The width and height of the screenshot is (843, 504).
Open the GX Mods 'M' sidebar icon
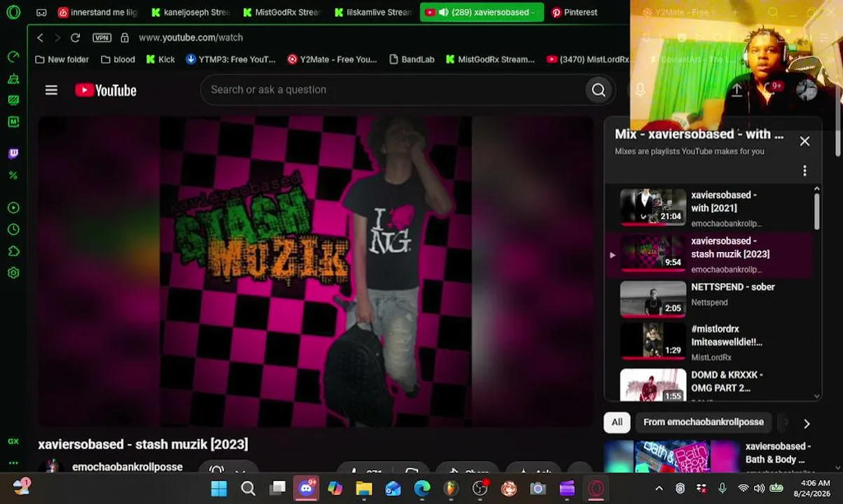point(13,122)
